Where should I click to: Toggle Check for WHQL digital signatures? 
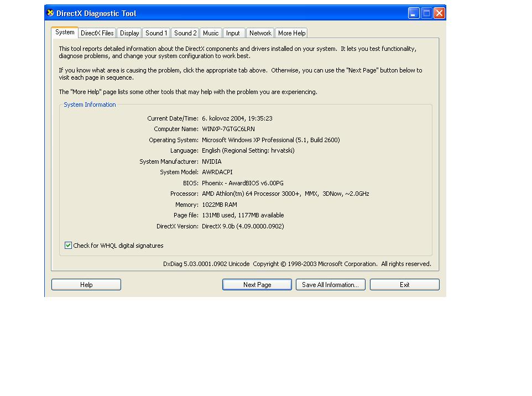point(68,246)
